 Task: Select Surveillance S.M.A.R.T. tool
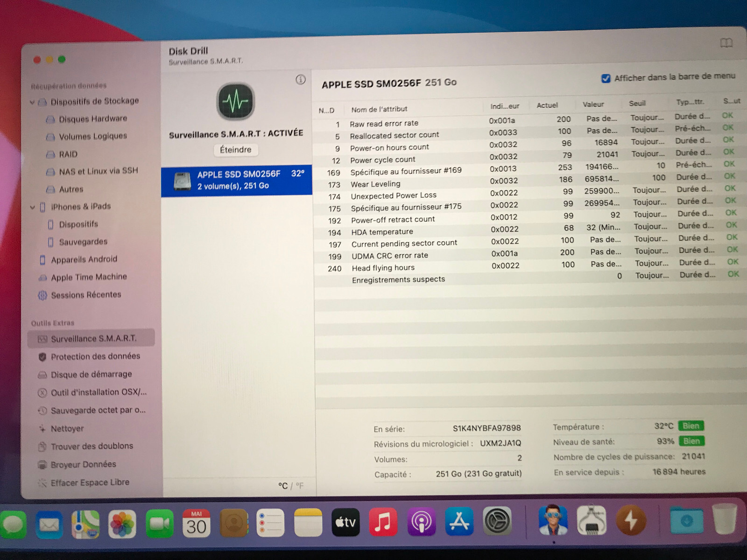point(91,338)
